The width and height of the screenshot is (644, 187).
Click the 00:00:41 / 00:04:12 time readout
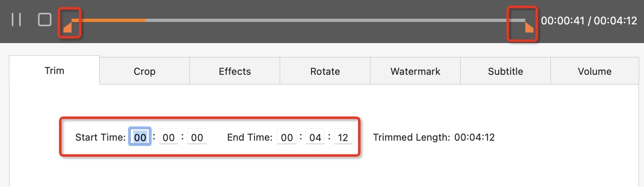[x=589, y=21]
